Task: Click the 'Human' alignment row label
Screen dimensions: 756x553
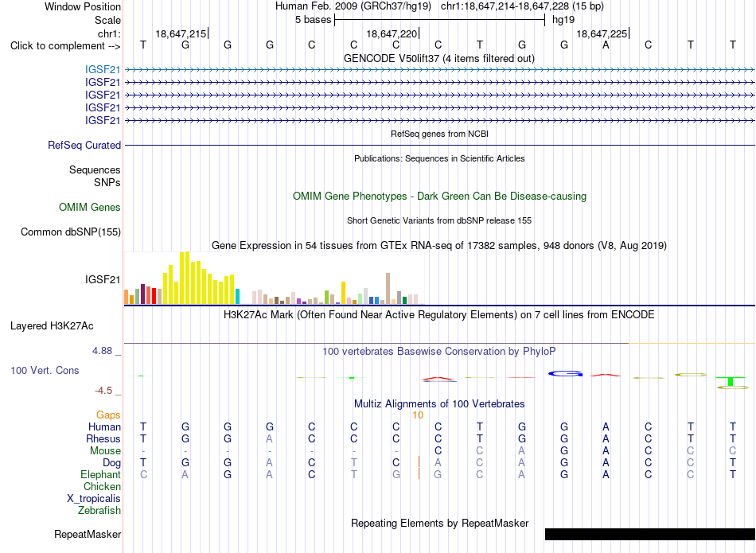Action: [104, 426]
